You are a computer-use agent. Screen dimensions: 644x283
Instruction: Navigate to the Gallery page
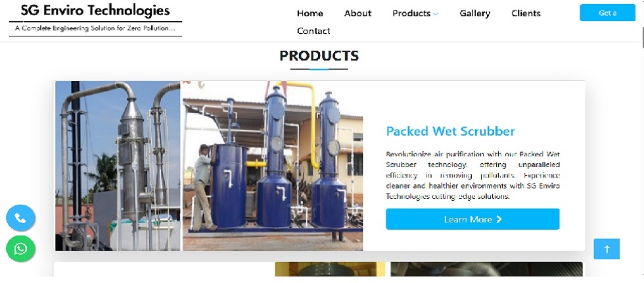coord(474,13)
